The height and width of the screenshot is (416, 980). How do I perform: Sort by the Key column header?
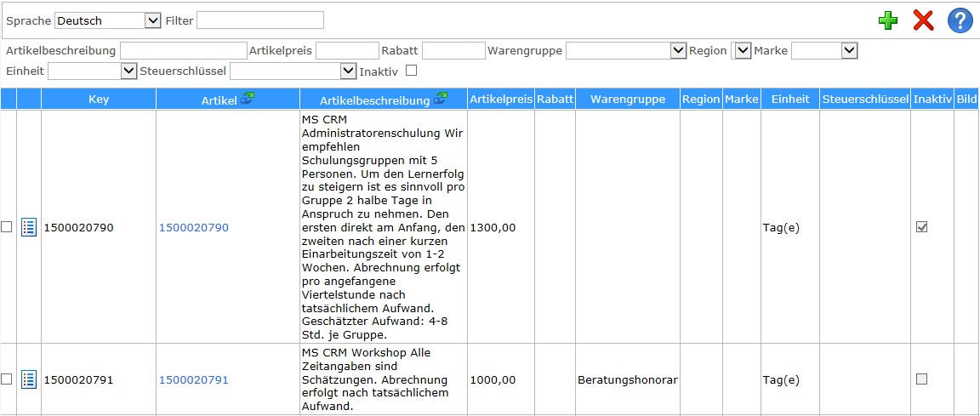point(99,100)
